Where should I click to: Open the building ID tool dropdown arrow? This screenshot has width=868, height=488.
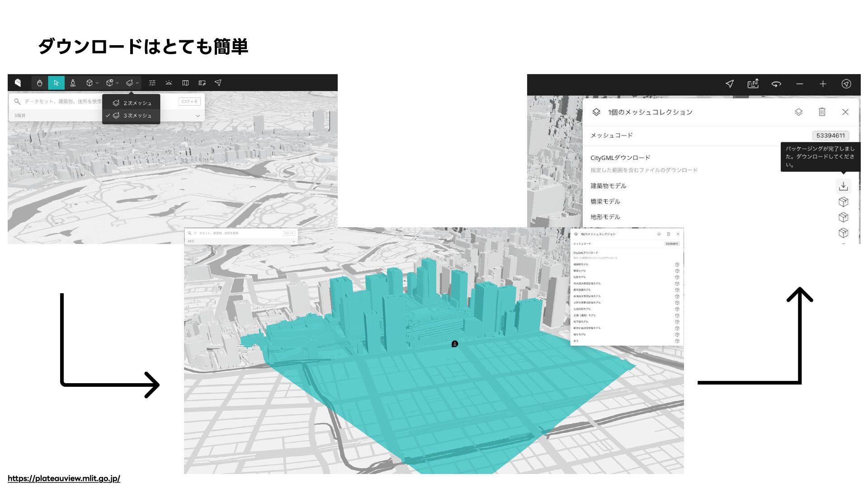point(117,83)
